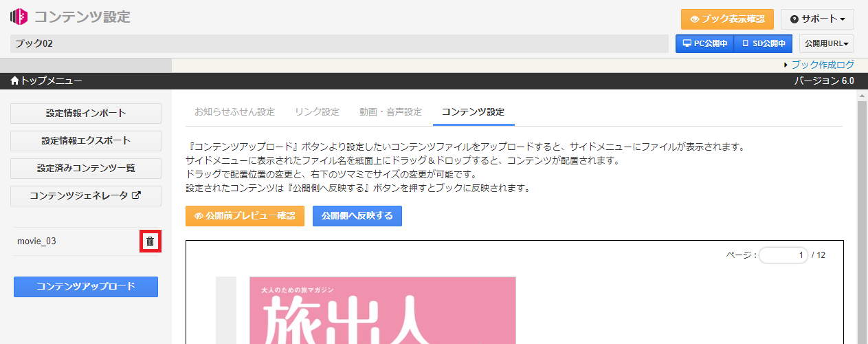Expand the 公開用URL dropdown
This screenshot has width=868, height=344.
826,43
